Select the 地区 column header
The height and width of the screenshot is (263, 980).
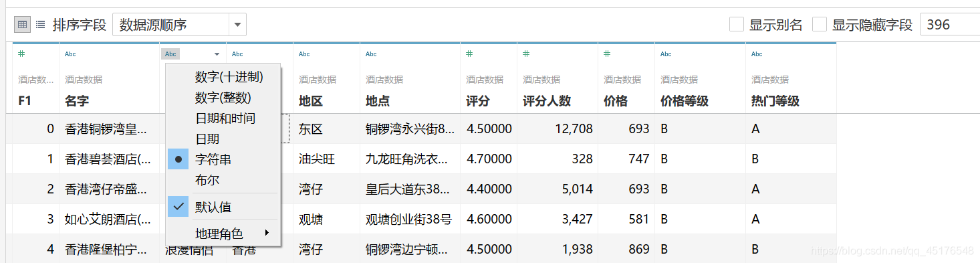click(311, 101)
